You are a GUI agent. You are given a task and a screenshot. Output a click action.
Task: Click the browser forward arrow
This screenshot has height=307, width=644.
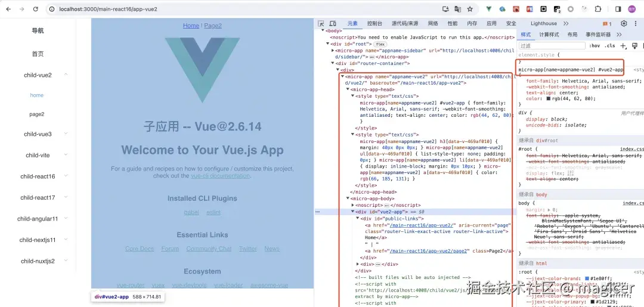click(22, 9)
